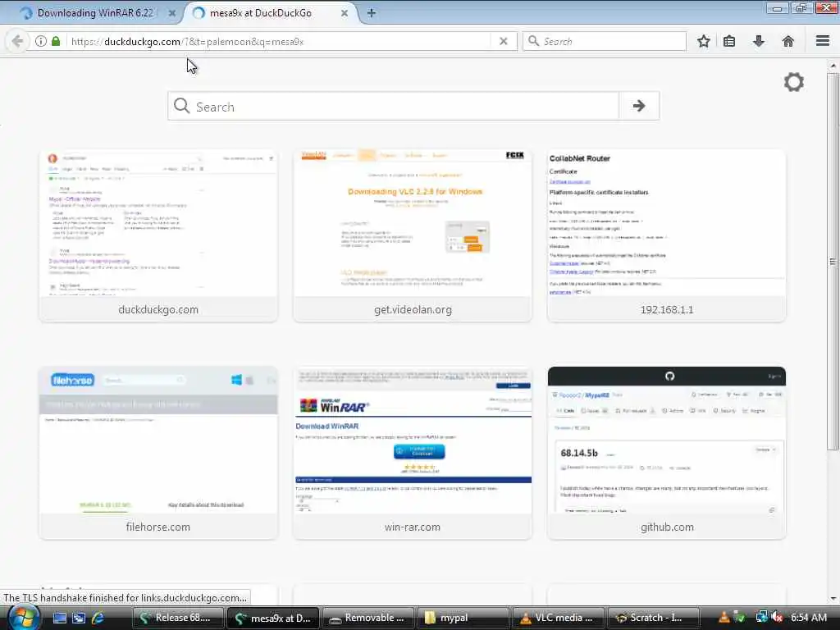Click the green padlock security icon
Image resolution: width=840 pixels, height=630 pixels.
pyautogui.click(x=56, y=41)
